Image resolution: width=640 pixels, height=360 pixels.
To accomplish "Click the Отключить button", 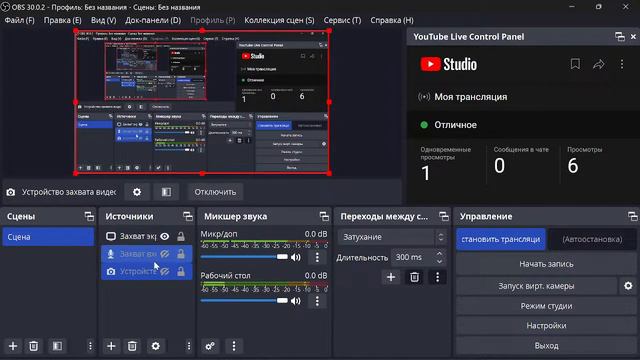I will [215, 192].
